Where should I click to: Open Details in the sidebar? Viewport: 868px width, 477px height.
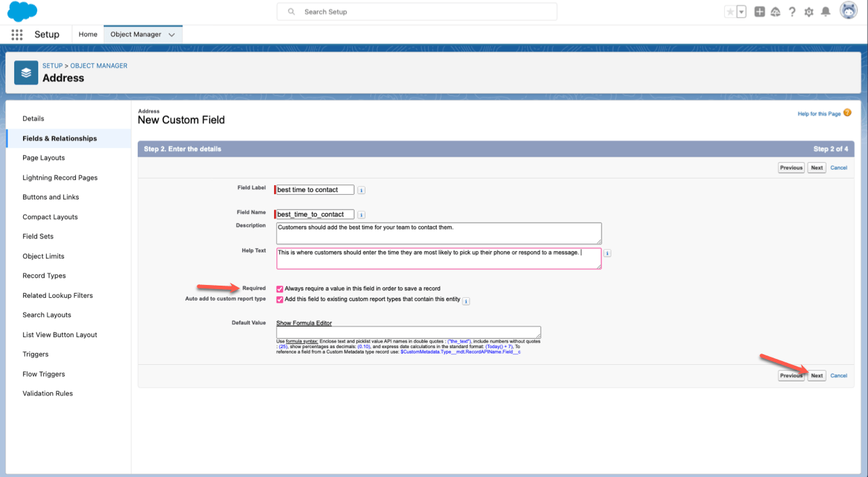33,119
